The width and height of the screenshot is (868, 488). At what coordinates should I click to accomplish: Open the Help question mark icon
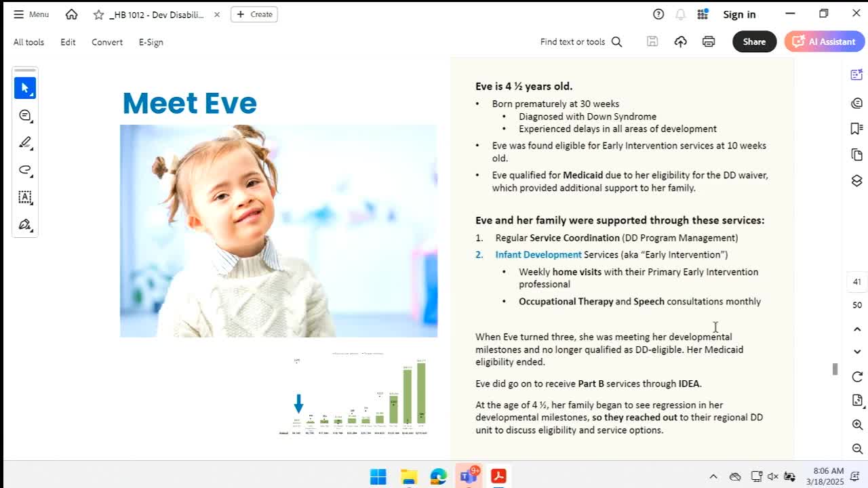pos(658,14)
